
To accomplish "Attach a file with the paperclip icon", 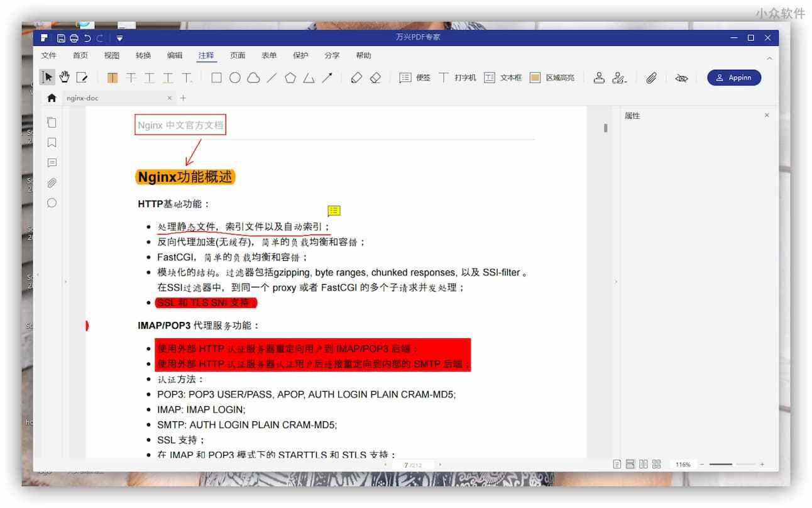I will coord(652,78).
